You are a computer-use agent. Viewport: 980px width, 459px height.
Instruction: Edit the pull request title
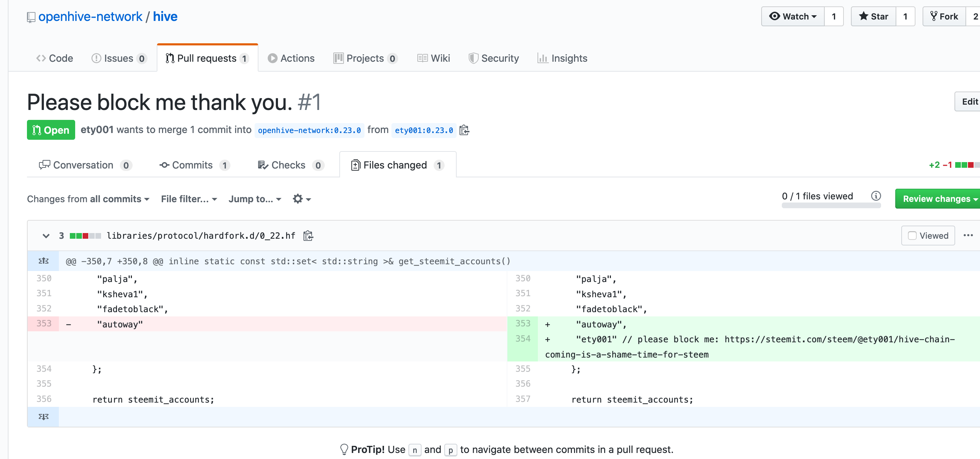(x=968, y=101)
